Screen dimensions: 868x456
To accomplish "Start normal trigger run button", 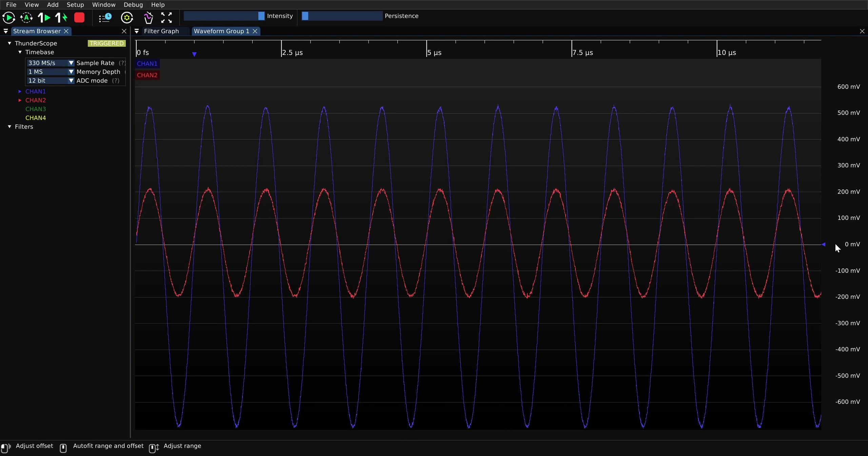I will 8,18.
